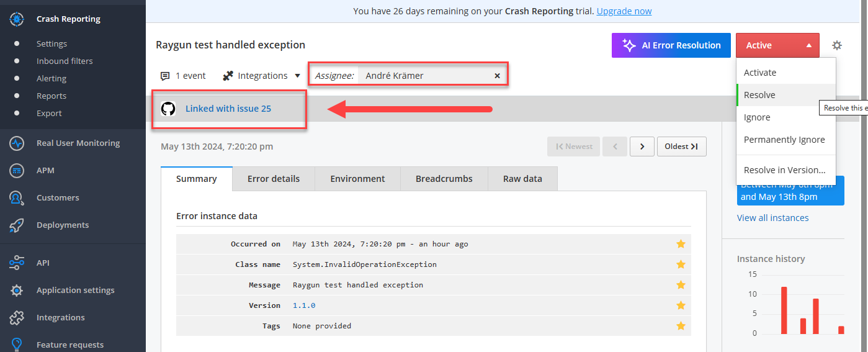Toggle star for Class name row
The image size is (868, 352).
point(681,264)
